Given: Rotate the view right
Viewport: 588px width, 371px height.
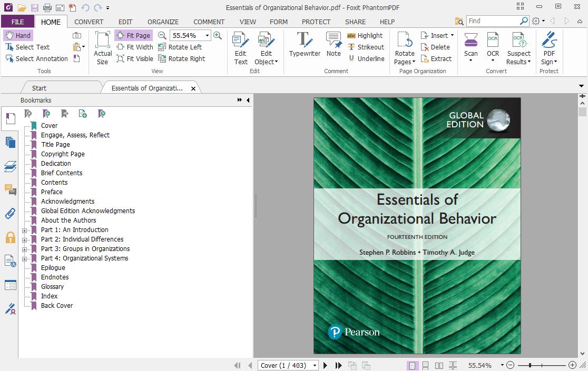Looking at the screenshot, I should coord(181,59).
